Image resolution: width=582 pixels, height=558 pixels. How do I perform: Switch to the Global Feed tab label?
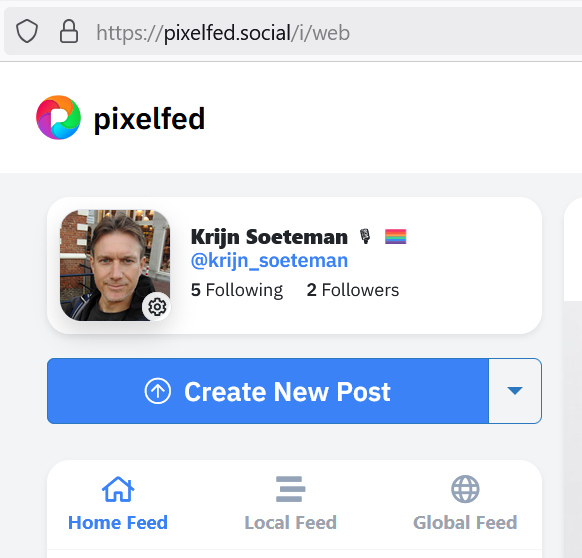tap(465, 523)
